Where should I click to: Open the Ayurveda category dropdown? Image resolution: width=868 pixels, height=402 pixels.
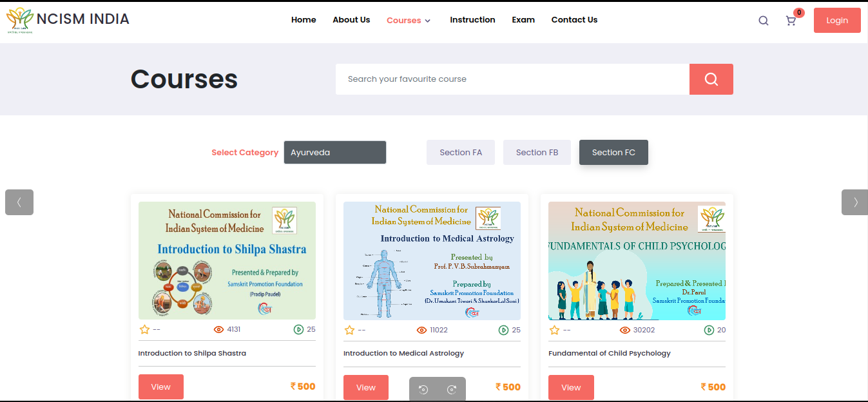(x=335, y=153)
